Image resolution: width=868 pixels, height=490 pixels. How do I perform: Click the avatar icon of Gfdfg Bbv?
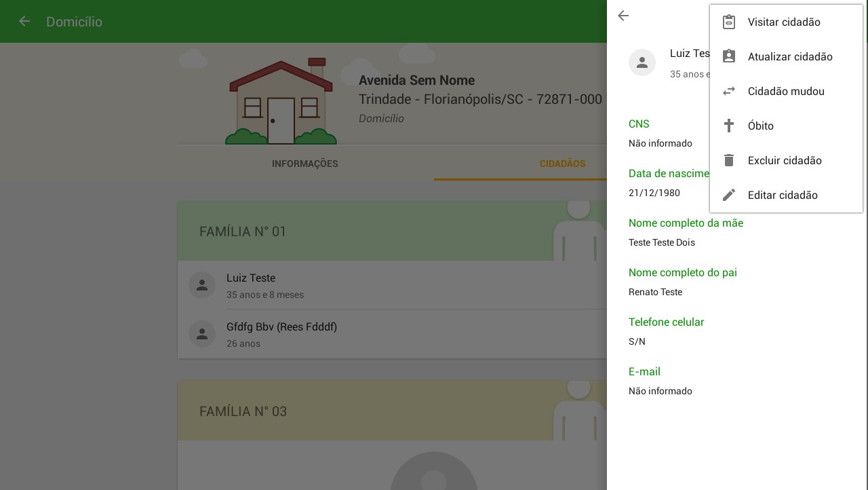[x=202, y=334]
